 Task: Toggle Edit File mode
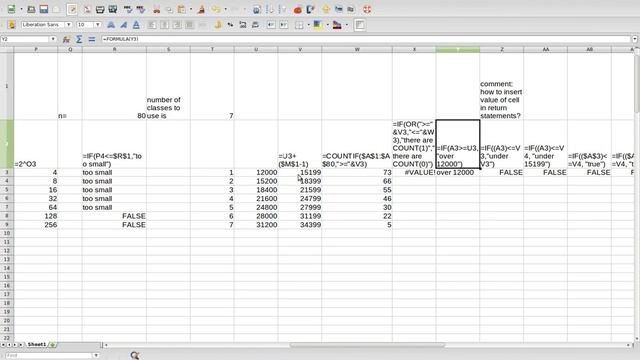72,9
